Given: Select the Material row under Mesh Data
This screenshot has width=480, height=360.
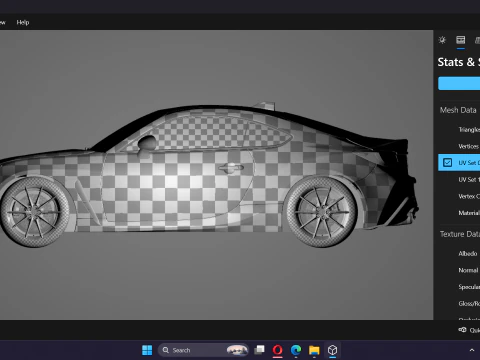Looking at the screenshot, I should (459, 213).
